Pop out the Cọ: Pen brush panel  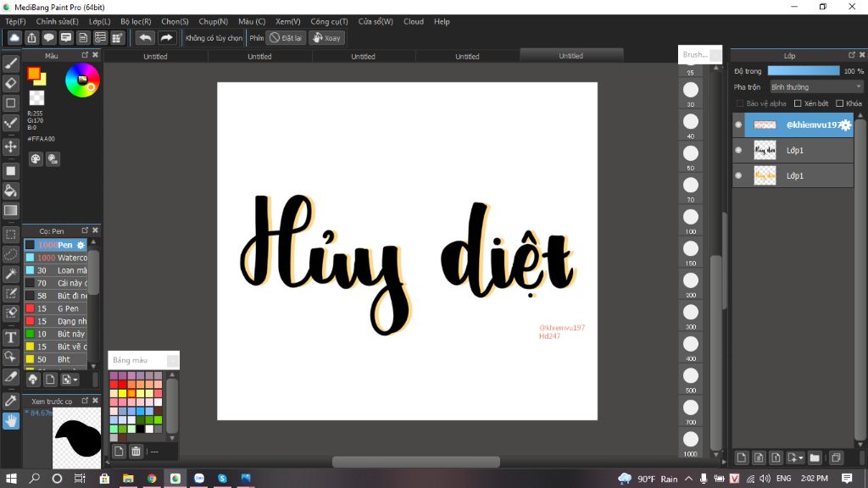85,230
